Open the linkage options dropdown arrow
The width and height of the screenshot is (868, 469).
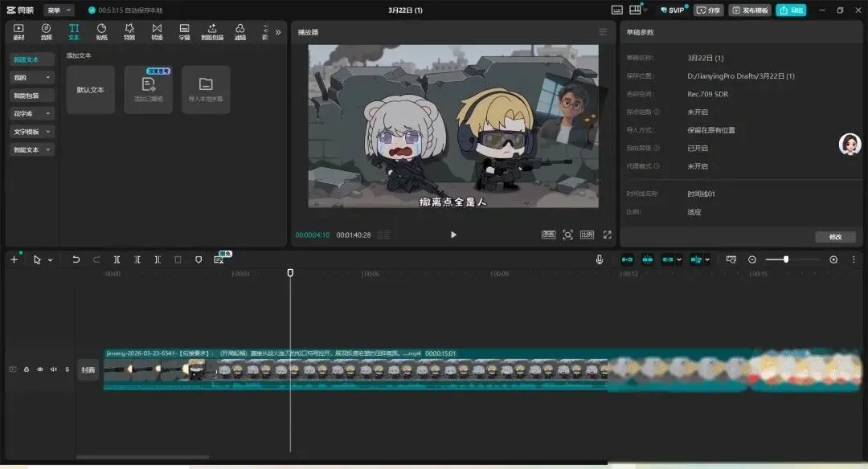(678, 259)
